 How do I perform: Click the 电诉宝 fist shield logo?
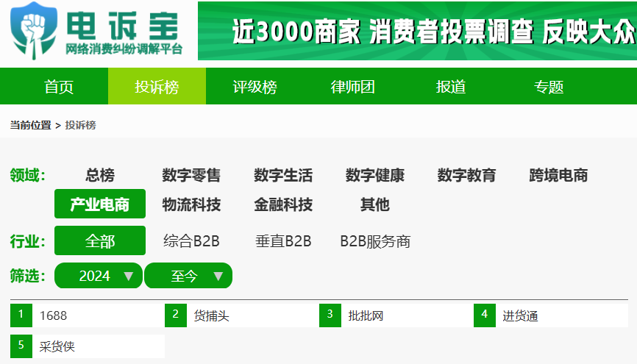coord(34,31)
